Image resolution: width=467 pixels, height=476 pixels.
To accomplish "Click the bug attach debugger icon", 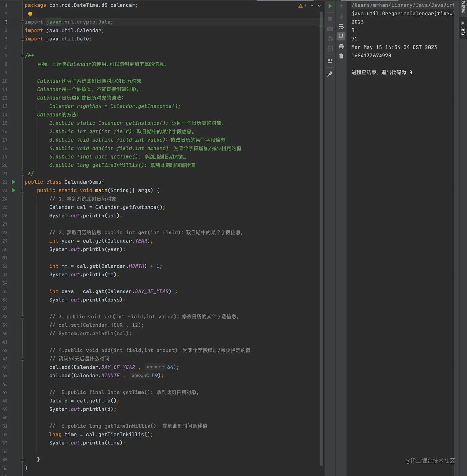I will click(330, 39).
